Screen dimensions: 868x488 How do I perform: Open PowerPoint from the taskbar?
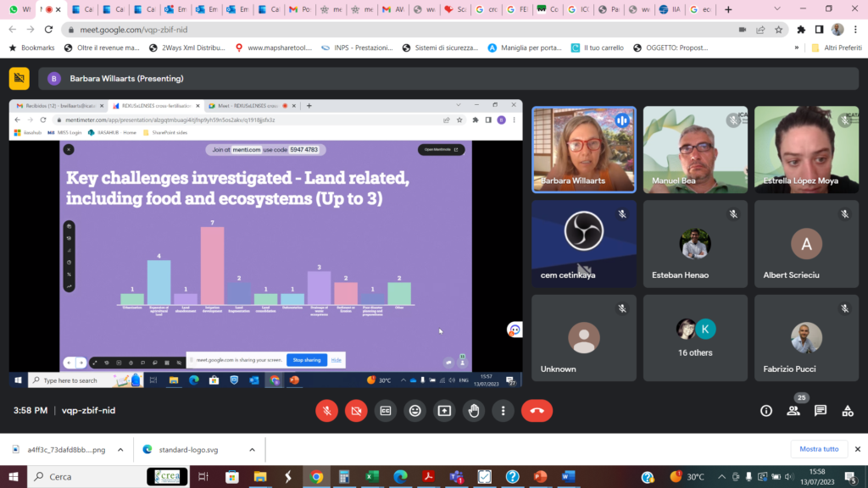click(540, 476)
